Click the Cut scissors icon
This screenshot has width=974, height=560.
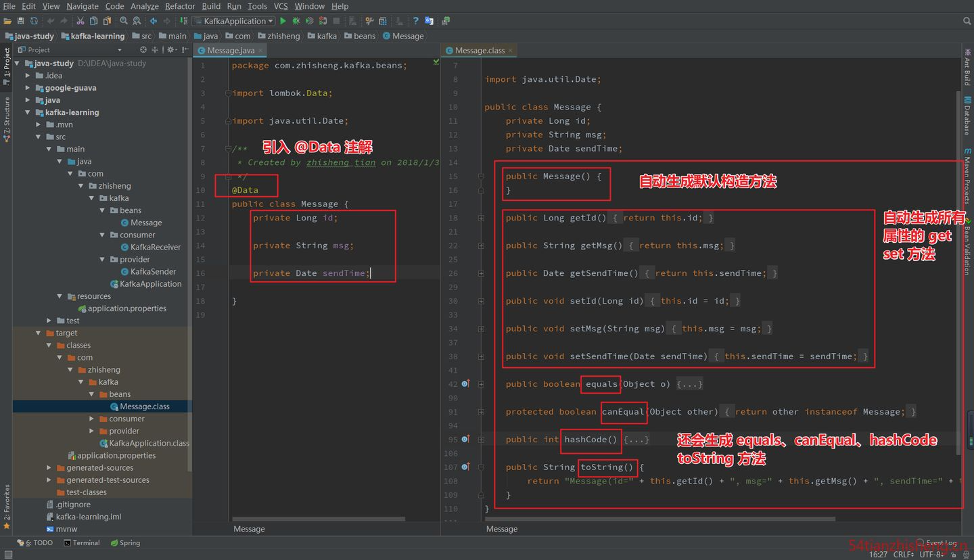(x=80, y=21)
